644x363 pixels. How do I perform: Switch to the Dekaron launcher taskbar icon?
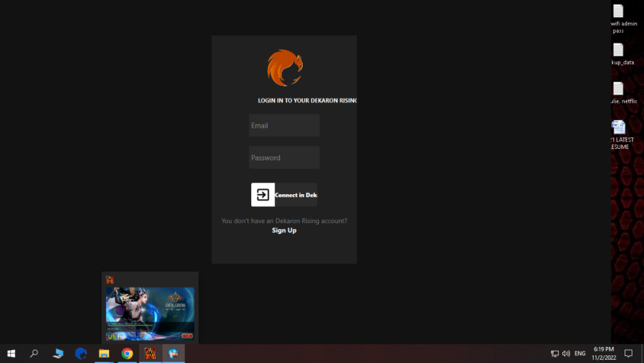point(150,353)
